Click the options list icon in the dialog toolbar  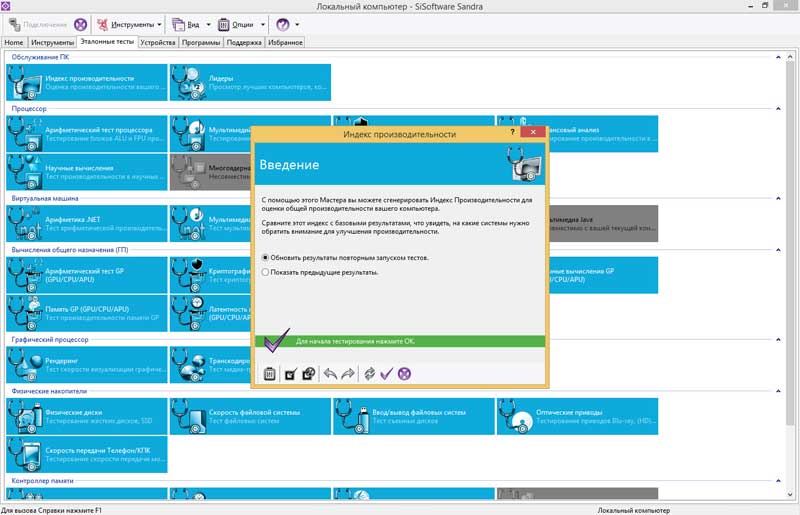[269, 374]
